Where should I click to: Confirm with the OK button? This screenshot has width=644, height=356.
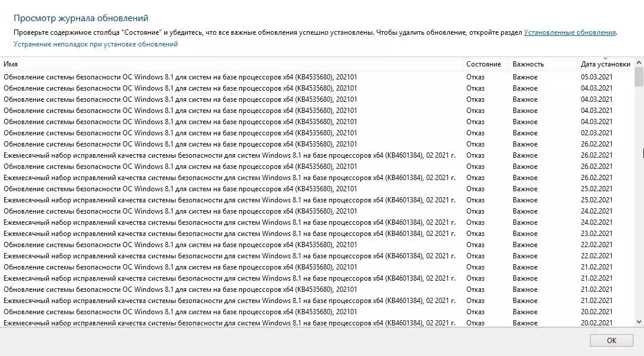pos(611,340)
